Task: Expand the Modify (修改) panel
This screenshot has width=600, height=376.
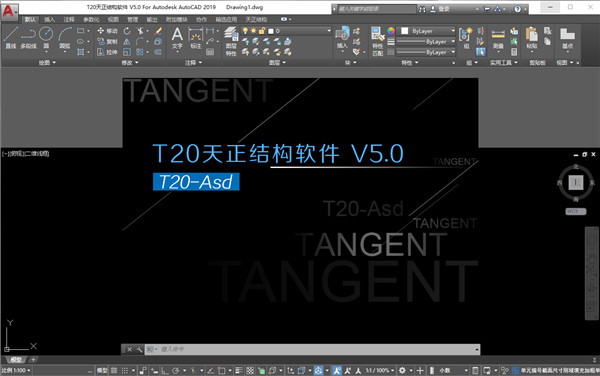Action: (x=130, y=62)
